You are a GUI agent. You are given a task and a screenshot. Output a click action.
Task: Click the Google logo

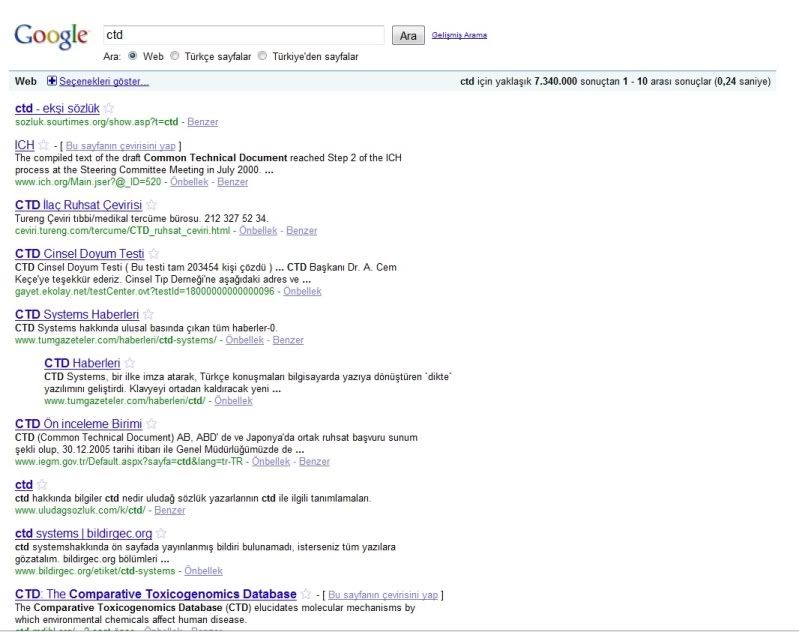(51, 37)
